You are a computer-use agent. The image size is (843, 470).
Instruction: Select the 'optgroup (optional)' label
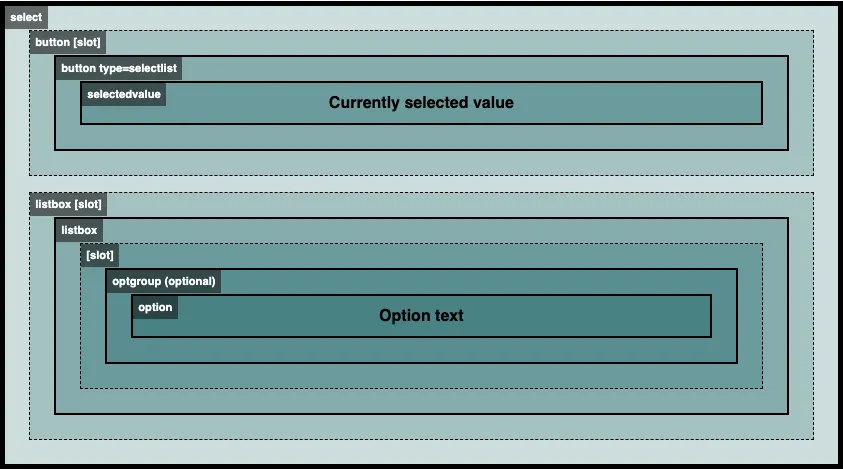(163, 281)
